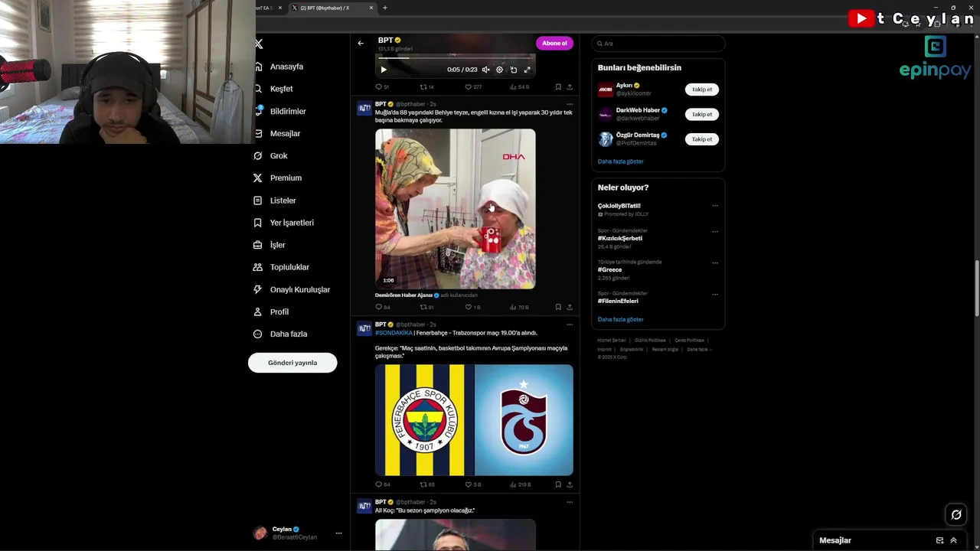
Task: Click the Profil person icon
Action: click(258, 311)
